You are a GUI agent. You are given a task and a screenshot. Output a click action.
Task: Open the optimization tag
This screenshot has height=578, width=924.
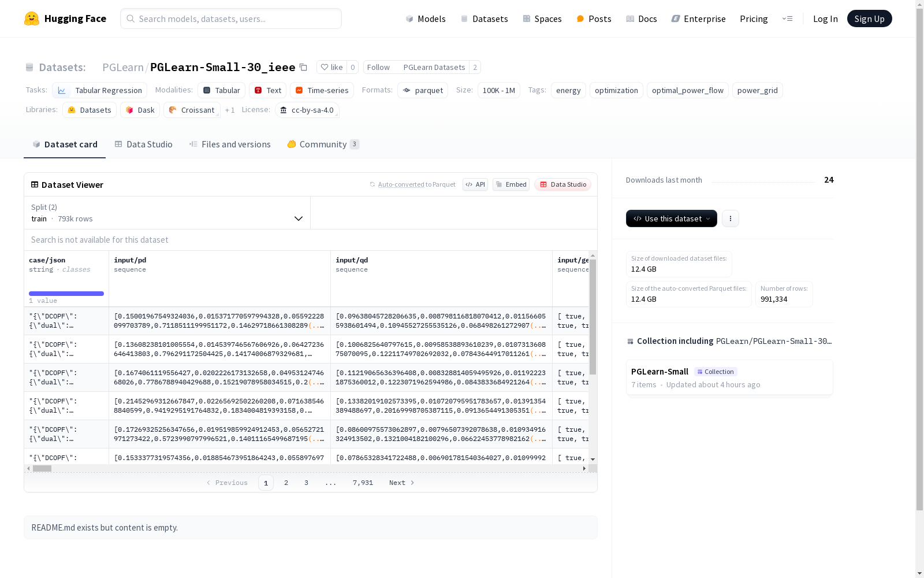click(616, 90)
